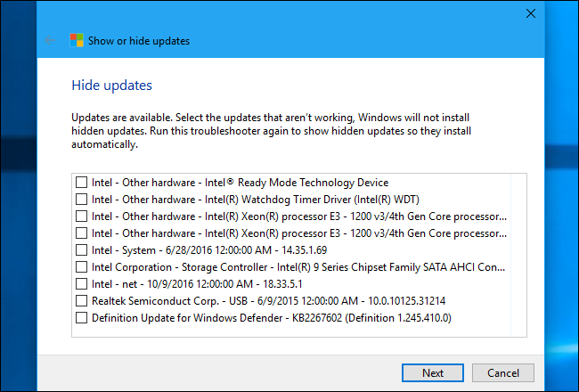Enable the Intel System 14.35.1.69 checkbox
Viewport: 579px width, 392px height.
(82, 249)
